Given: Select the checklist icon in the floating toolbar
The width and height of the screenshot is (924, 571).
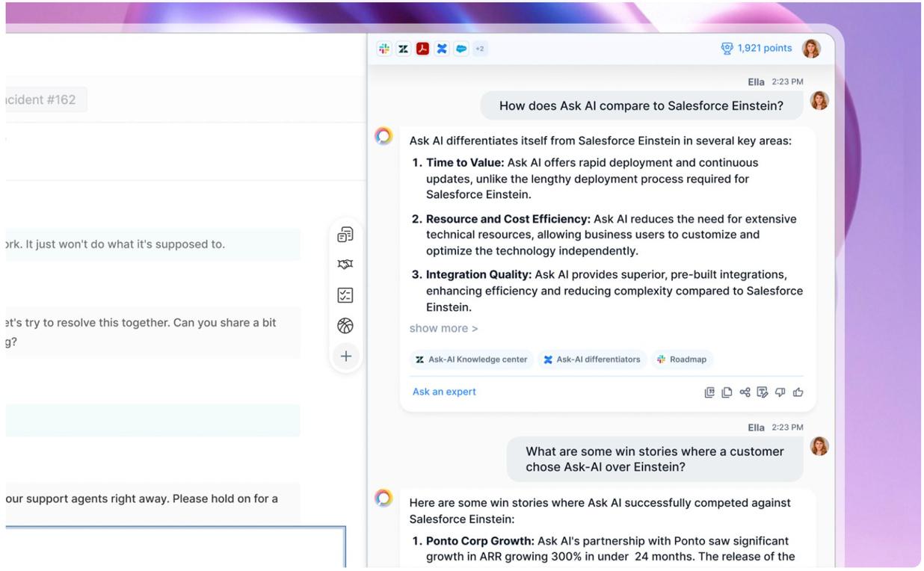Looking at the screenshot, I should tap(345, 294).
